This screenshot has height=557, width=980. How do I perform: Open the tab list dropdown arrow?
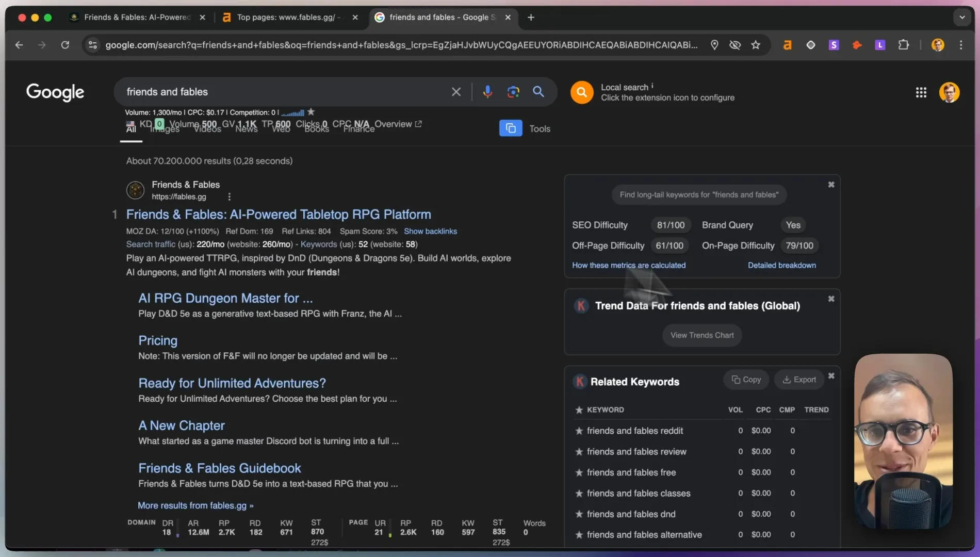(961, 17)
